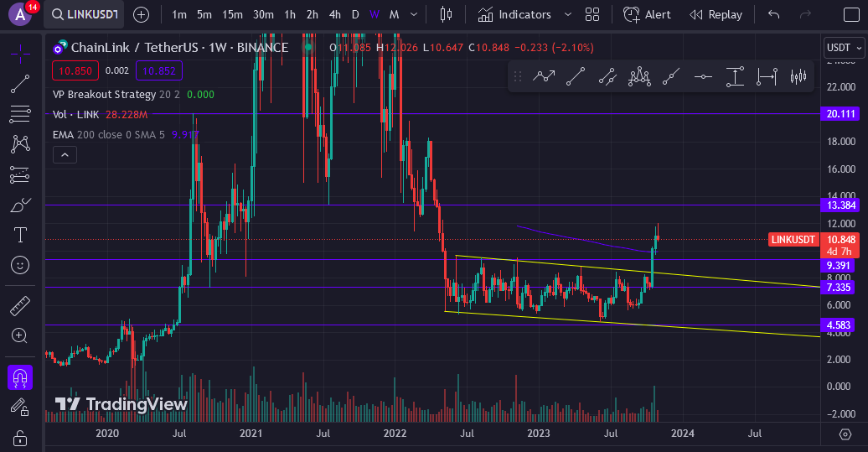Viewport: 868px width, 452px height.
Task: Collapse the indicator legend with chevron
Action: [65, 155]
